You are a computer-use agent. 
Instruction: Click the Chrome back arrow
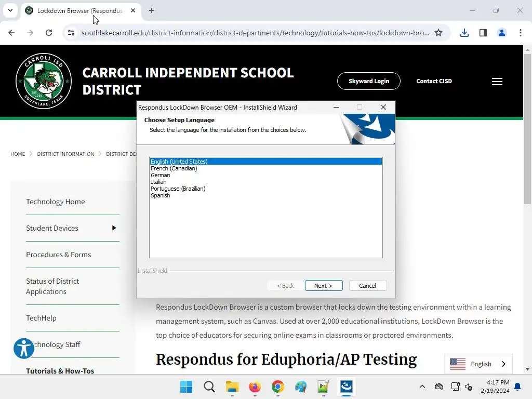[x=11, y=33]
